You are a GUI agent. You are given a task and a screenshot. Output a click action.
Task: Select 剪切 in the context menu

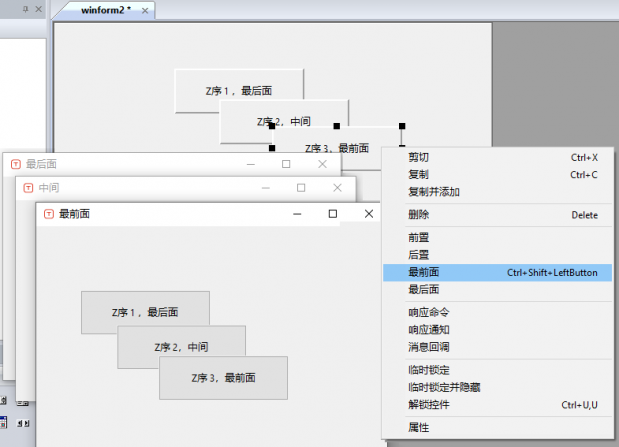click(497, 158)
